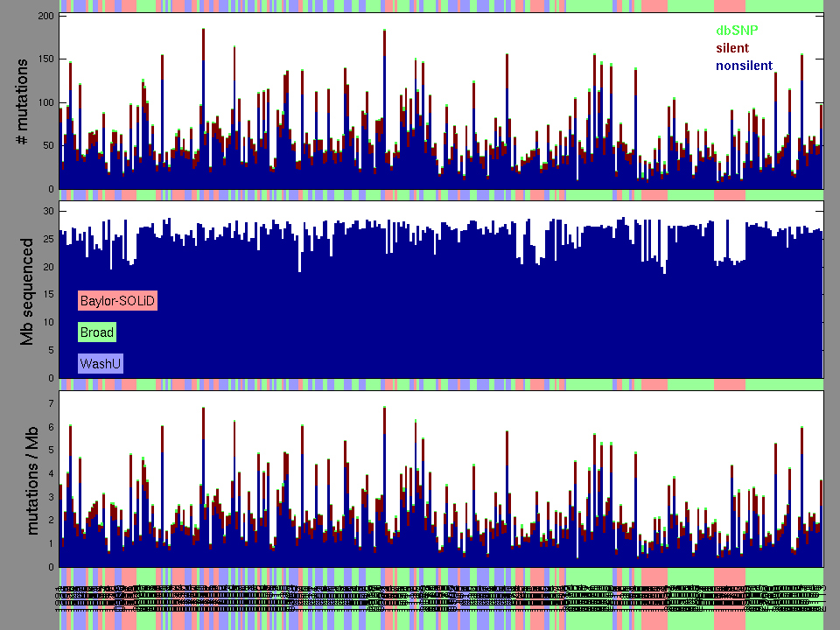Click the 'mutations / Mb' y-axis title
840x630 pixels.
(x=31, y=479)
